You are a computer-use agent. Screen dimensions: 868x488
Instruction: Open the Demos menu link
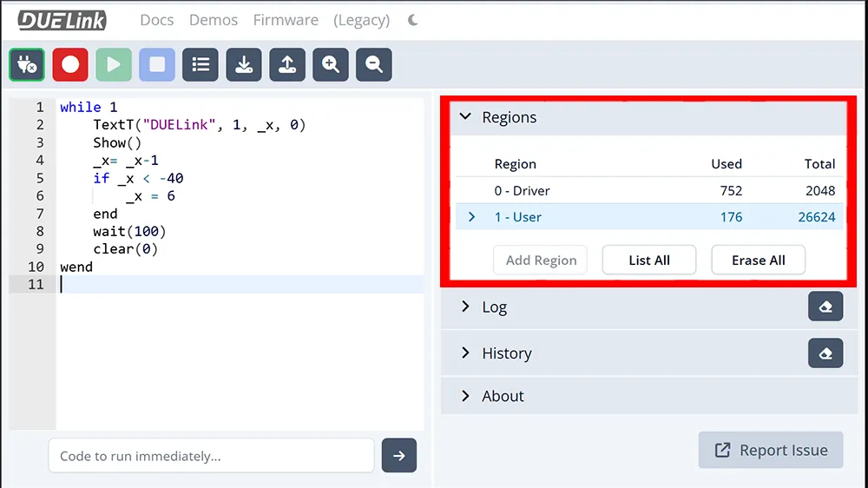coord(214,20)
